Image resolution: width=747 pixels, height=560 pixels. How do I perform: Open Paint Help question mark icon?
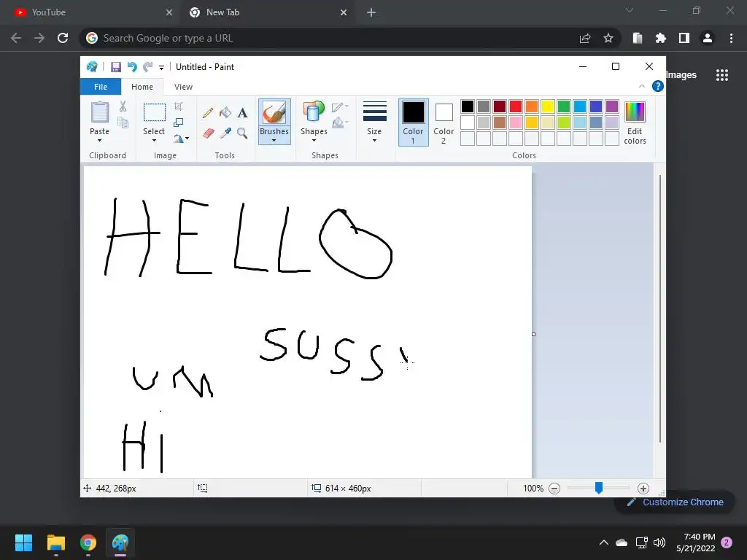point(658,86)
